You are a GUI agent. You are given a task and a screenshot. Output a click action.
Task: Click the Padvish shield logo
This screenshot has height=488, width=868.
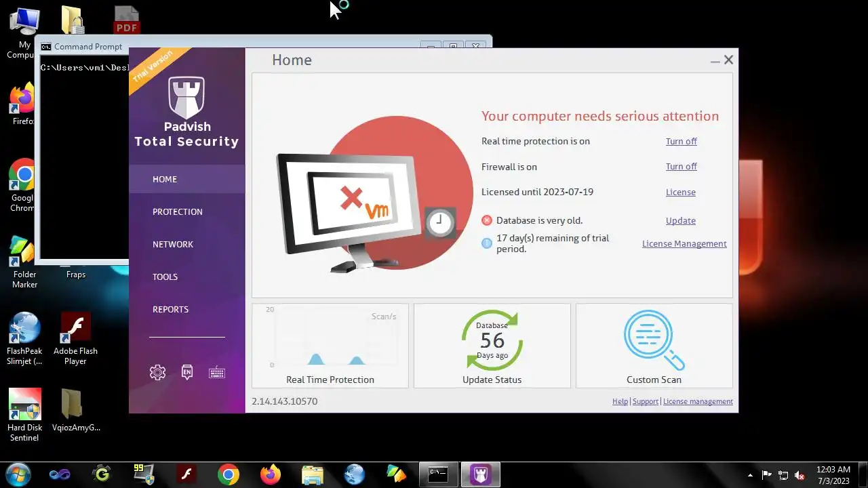[x=186, y=98]
